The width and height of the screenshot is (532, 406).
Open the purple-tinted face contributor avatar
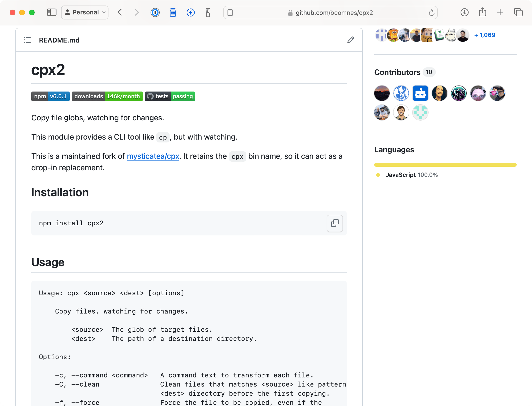[x=478, y=93]
